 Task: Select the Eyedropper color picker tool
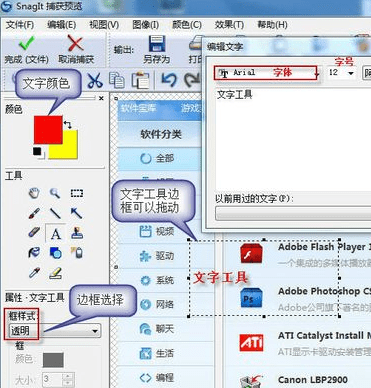34,273
